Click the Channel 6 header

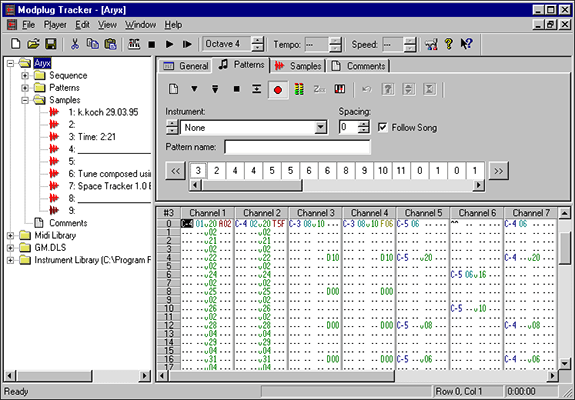(x=477, y=213)
